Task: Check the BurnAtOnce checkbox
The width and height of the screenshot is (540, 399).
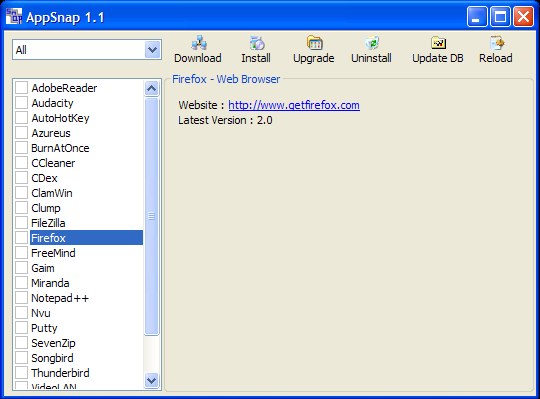Action: point(21,147)
